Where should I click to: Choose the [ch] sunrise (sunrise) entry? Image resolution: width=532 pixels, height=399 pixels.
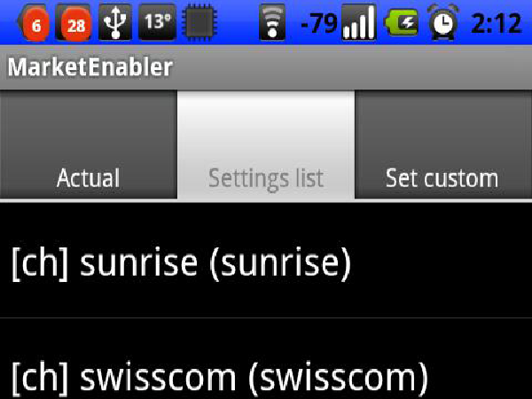pos(266,260)
